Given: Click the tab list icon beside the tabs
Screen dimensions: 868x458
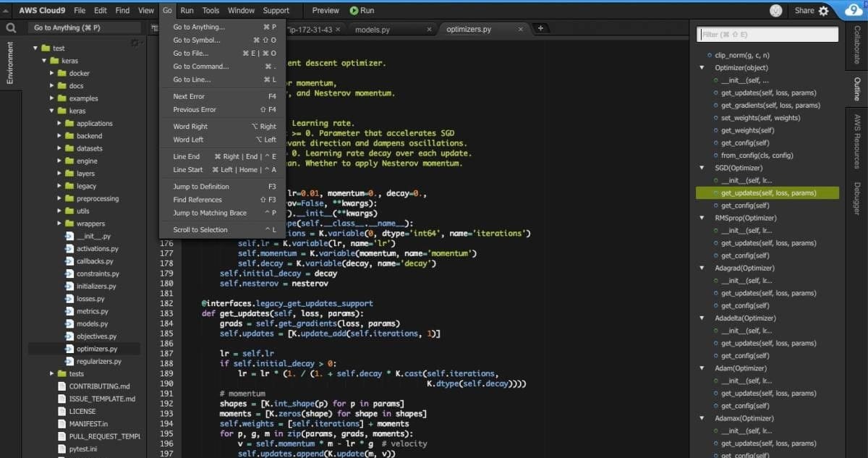Looking at the screenshot, I should [155, 28].
